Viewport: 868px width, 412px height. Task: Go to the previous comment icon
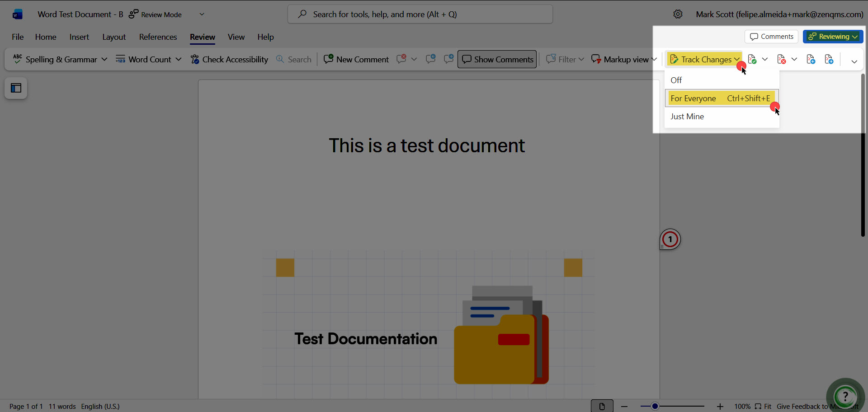point(431,59)
